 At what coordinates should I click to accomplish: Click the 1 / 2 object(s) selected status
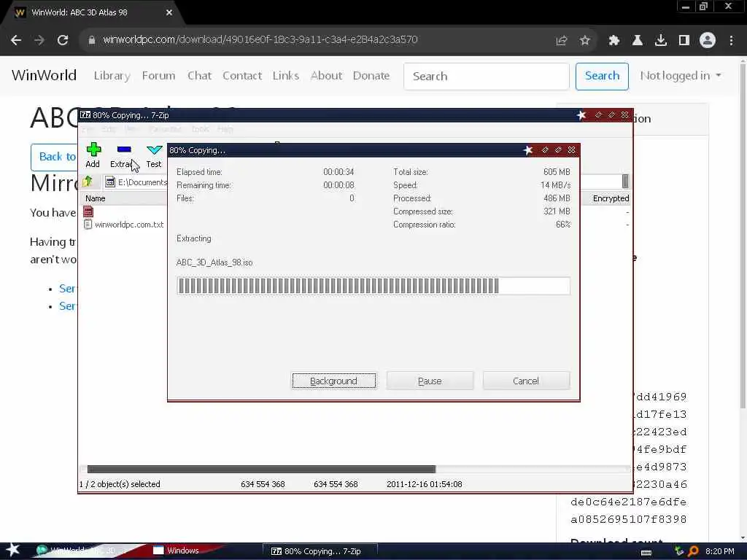[120, 484]
